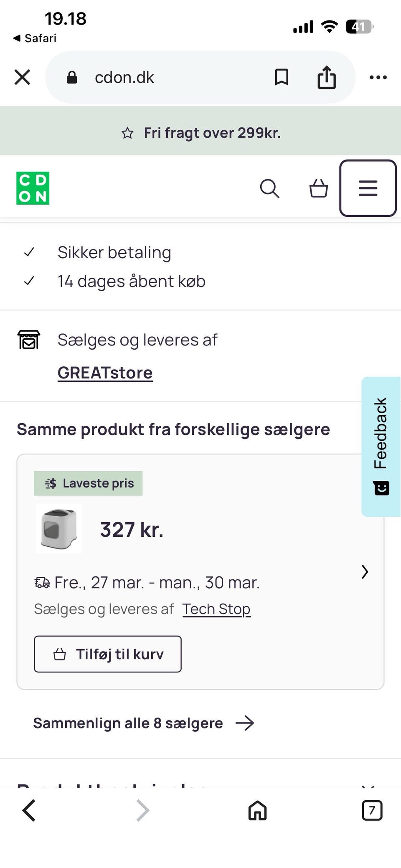This screenshot has height=868, width=401.
Task: Open the hamburger menu
Action: point(368,188)
